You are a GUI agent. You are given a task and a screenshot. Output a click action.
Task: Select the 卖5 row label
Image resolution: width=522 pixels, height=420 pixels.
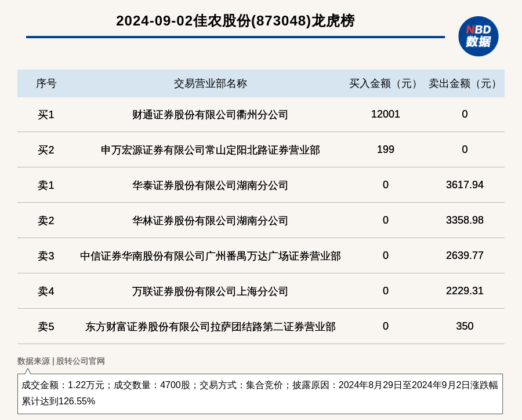46,327
